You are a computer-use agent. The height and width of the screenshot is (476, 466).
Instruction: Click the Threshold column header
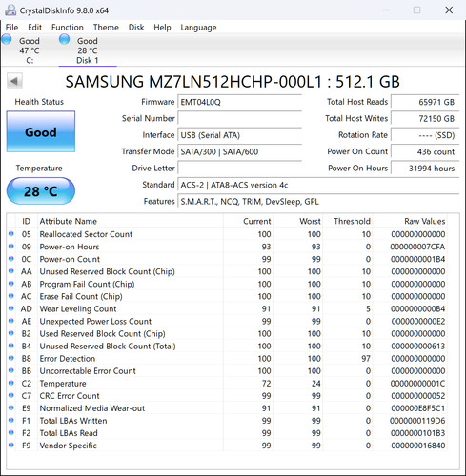[352, 221]
